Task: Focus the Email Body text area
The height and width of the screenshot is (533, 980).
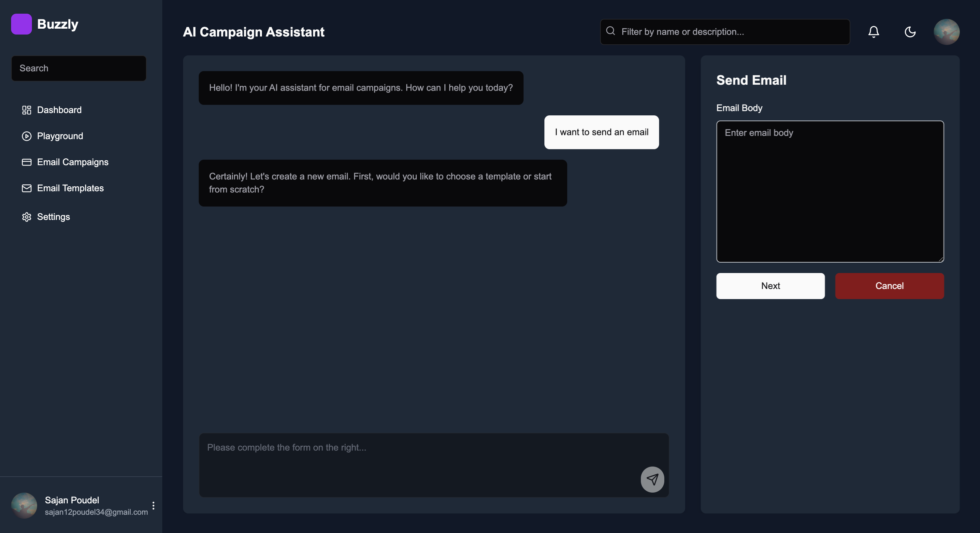Action: click(830, 191)
